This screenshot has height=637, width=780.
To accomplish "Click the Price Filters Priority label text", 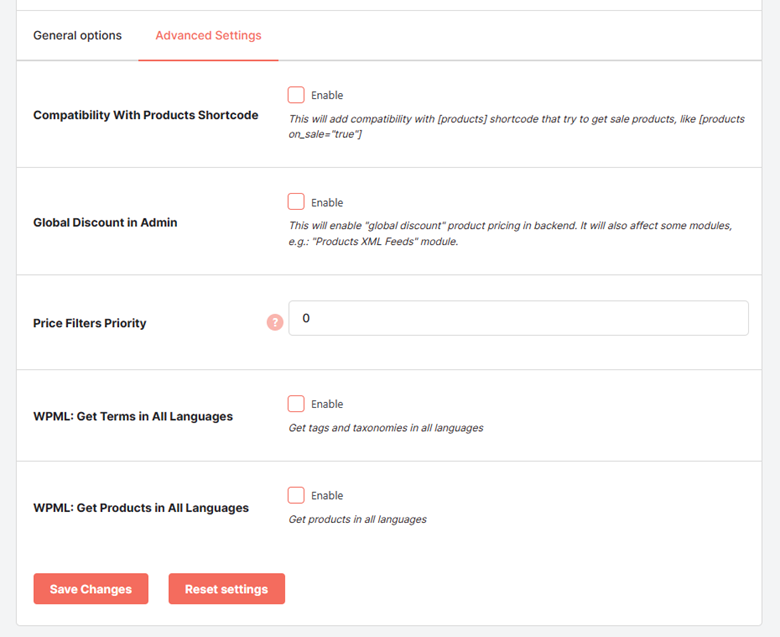I will [x=90, y=323].
